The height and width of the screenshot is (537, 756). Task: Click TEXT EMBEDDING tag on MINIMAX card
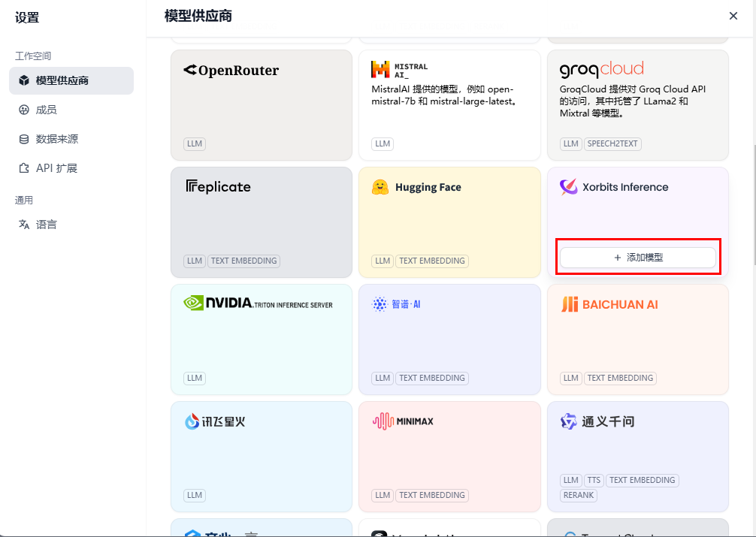(432, 495)
